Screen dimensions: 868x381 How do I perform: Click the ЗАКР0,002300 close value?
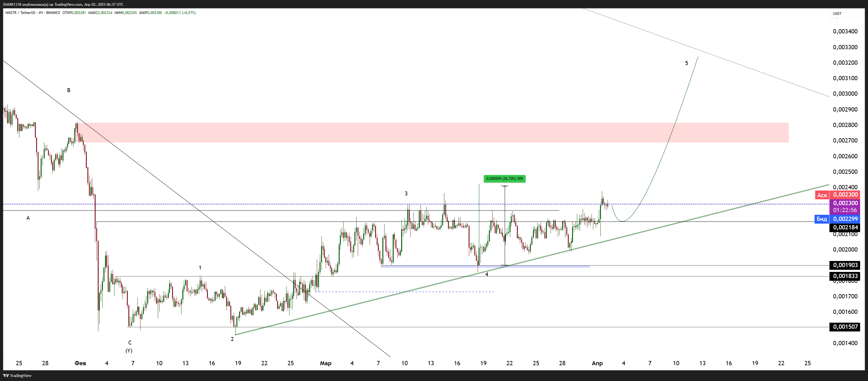150,13
